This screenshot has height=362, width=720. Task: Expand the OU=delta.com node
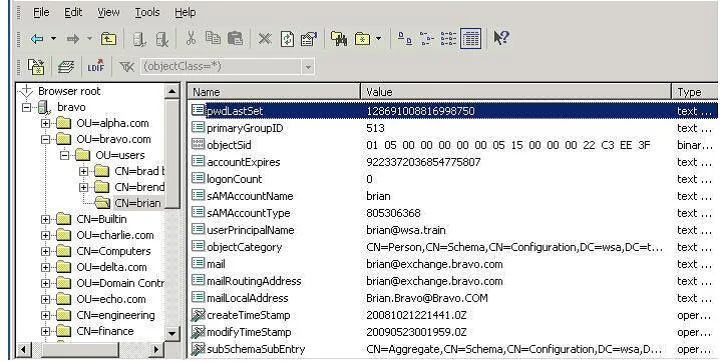coord(45,267)
